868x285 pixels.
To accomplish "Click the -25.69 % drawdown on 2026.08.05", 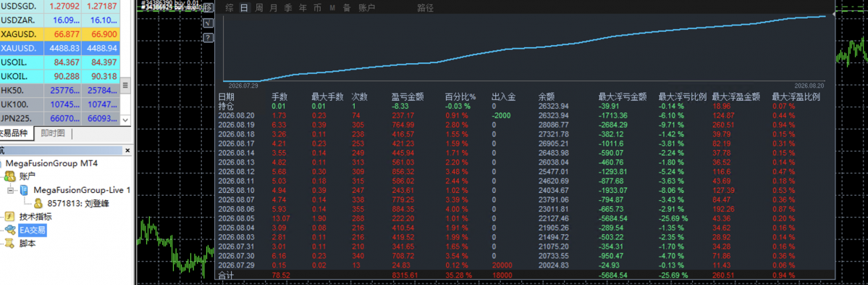I will [x=673, y=218].
